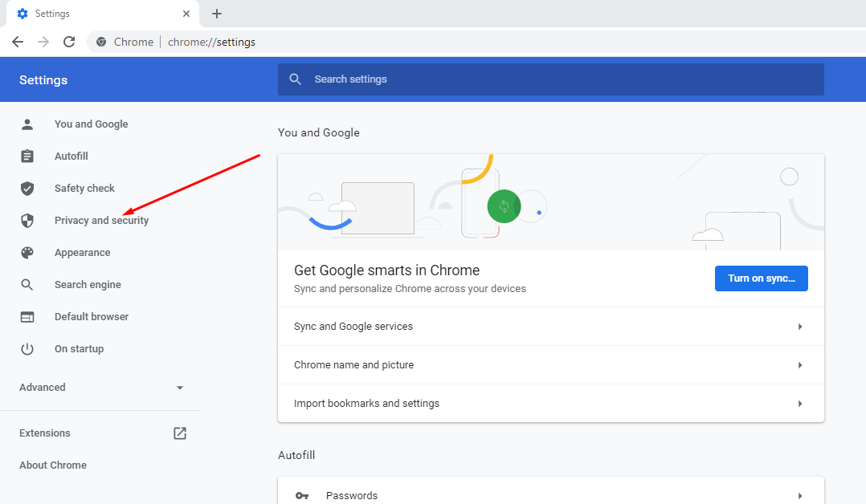Click the browser back arrow
Screen dimensions: 866x504
pos(18,42)
